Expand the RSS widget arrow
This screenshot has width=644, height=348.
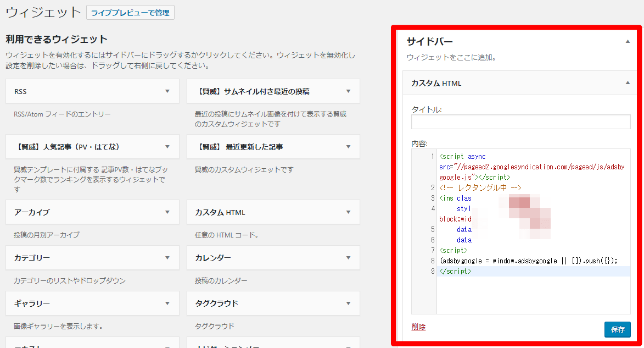(167, 91)
